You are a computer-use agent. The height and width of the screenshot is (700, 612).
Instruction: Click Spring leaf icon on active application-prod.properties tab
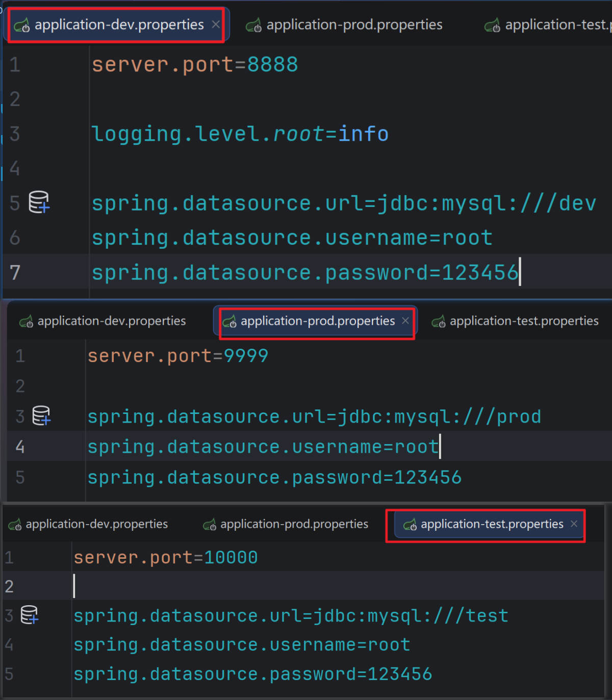229,321
